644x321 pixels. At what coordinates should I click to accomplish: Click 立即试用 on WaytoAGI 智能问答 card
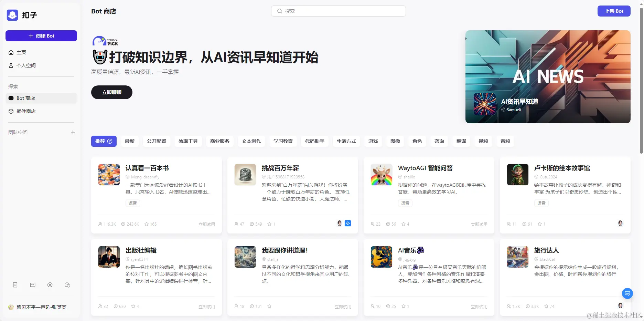[x=479, y=224]
